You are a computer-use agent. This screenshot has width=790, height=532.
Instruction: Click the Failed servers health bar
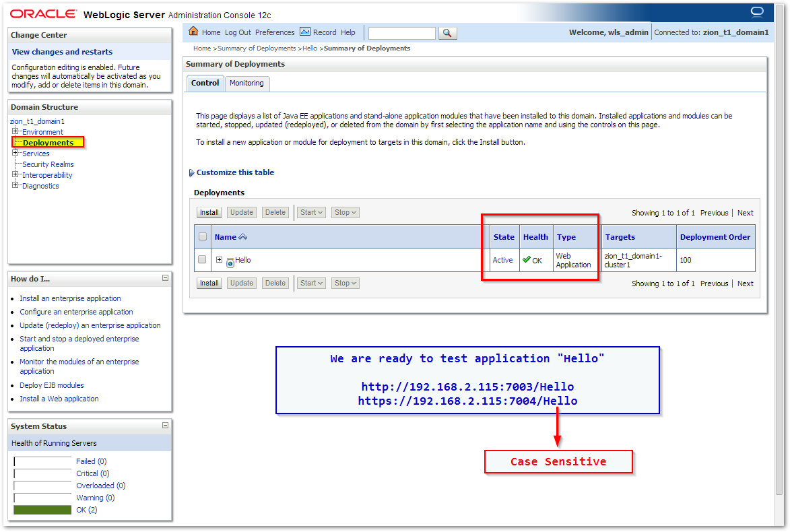[42, 461]
